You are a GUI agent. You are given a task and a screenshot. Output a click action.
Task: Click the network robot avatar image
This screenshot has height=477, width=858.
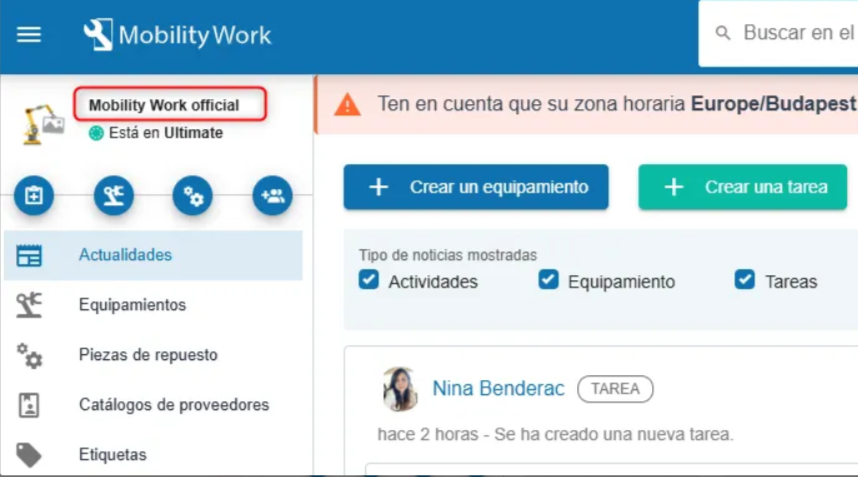[x=44, y=121]
